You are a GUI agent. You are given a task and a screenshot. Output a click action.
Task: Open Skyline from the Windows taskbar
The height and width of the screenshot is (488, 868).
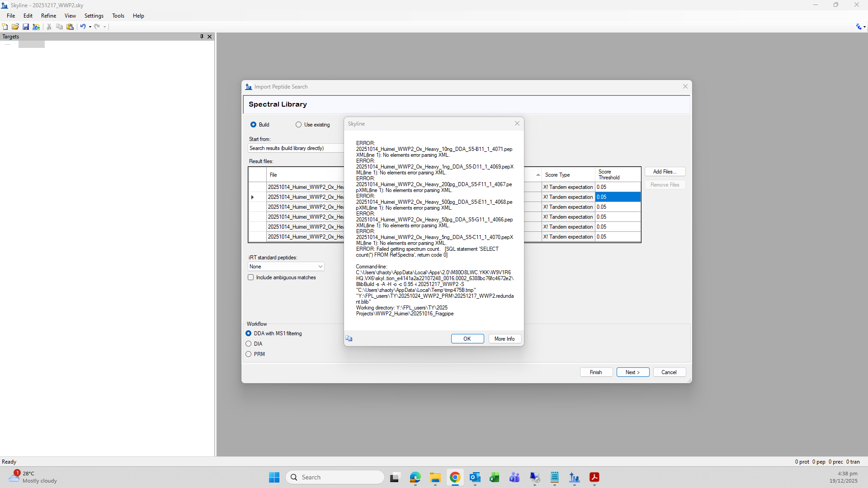tap(574, 477)
